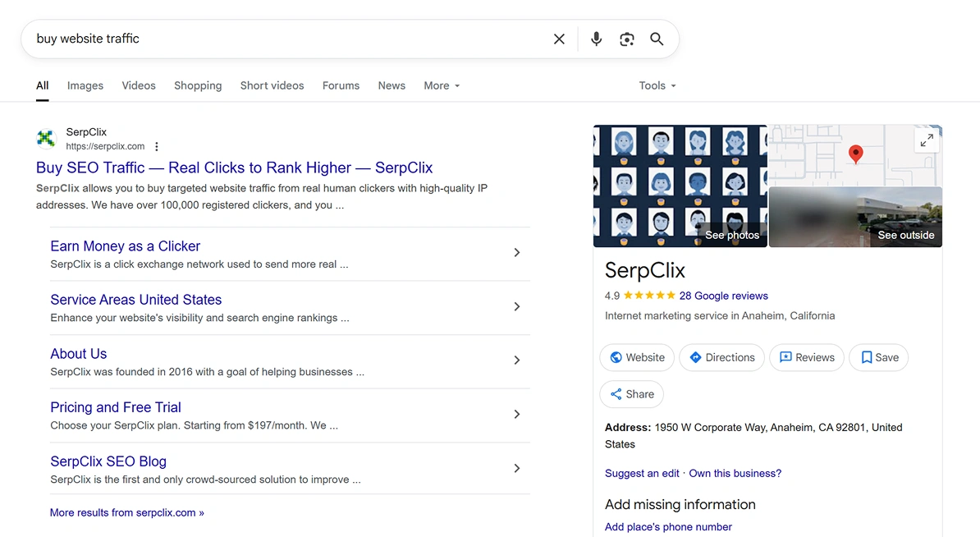Clear the search box with X icon
Image resolution: width=980 pixels, height=537 pixels.
[x=559, y=39]
